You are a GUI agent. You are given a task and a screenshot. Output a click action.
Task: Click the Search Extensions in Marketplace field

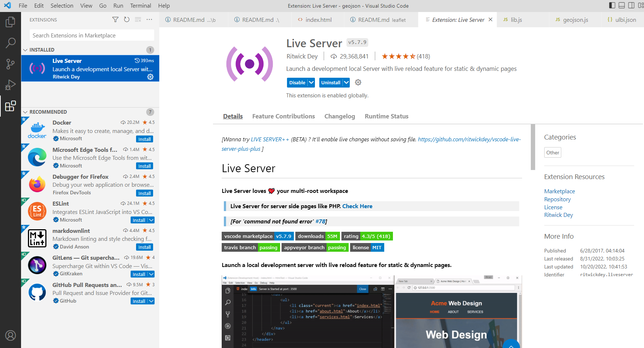click(91, 35)
